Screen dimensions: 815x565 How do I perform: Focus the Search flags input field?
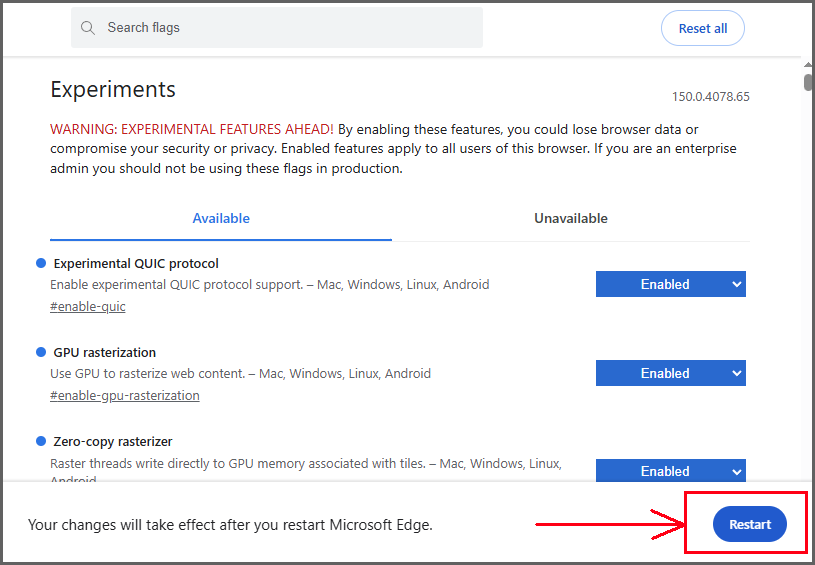[277, 28]
